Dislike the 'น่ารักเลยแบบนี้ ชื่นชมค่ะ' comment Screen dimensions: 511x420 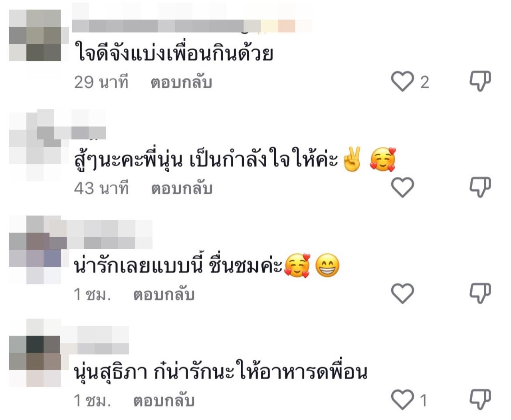480,294
